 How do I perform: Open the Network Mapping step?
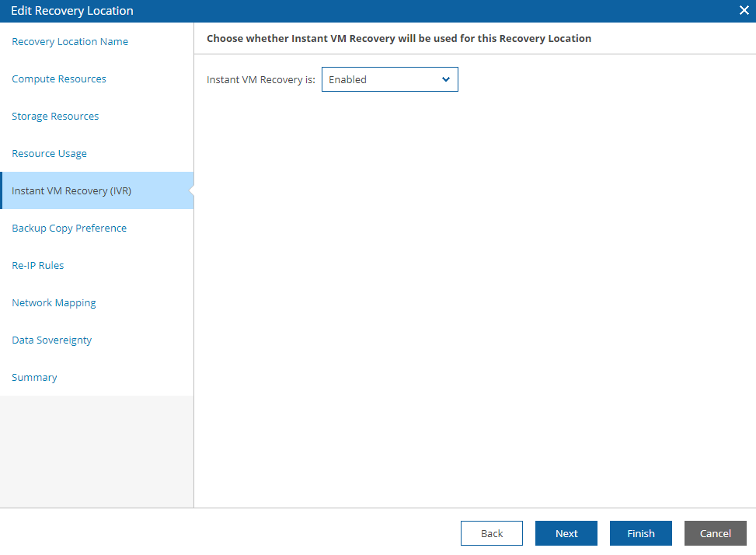click(x=54, y=303)
